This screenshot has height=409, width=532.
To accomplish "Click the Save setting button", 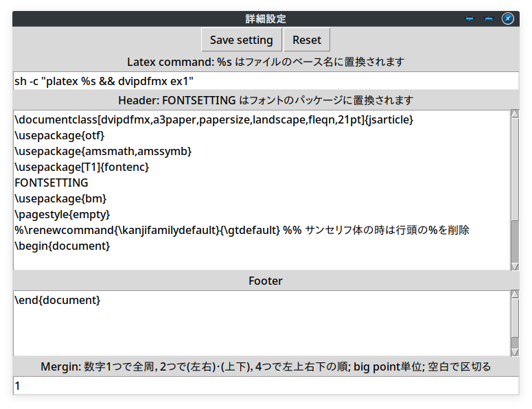I will pyautogui.click(x=241, y=40).
